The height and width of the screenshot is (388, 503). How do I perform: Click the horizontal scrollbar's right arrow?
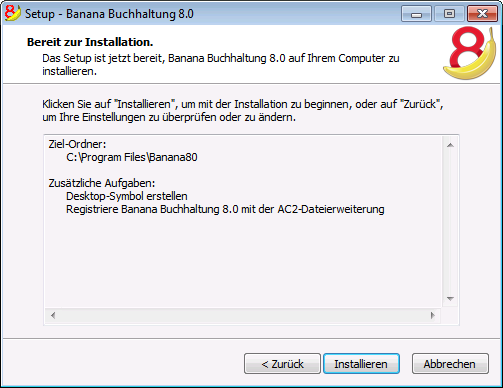click(433, 315)
